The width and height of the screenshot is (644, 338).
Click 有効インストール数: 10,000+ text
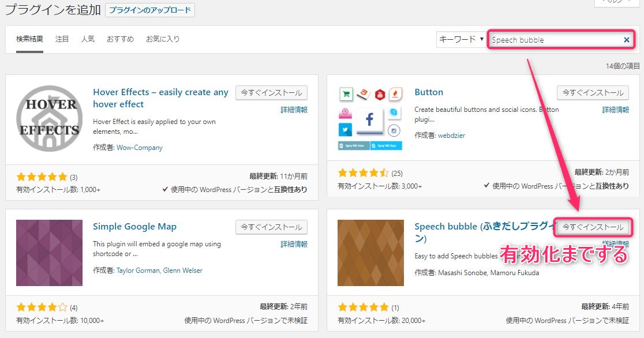pyautogui.click(x=60, y=320)
